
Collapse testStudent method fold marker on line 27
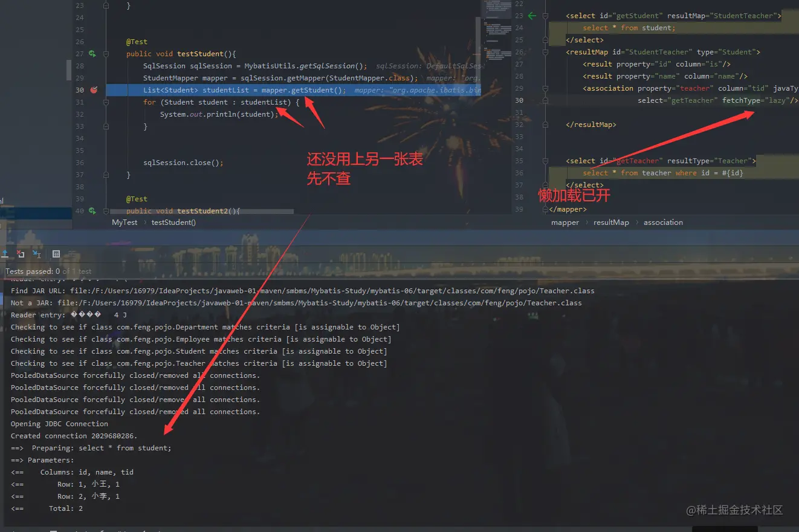click(x=106, y=54)
